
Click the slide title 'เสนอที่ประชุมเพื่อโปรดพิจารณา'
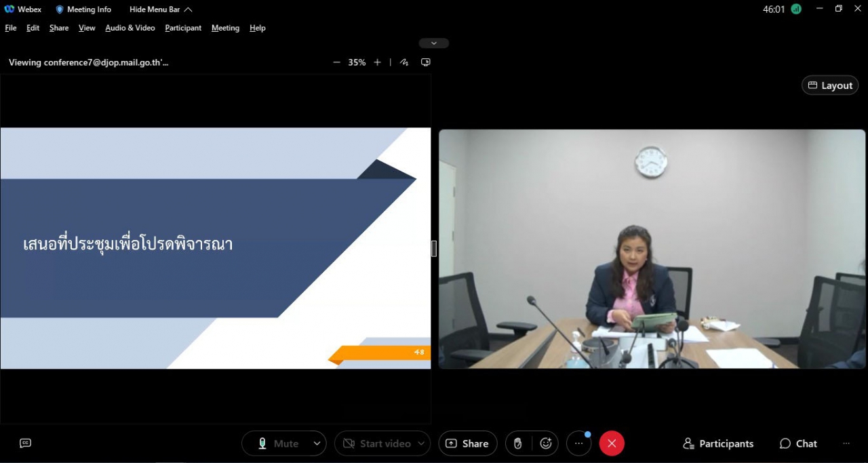pyautogui.click(x=128, y=244)
